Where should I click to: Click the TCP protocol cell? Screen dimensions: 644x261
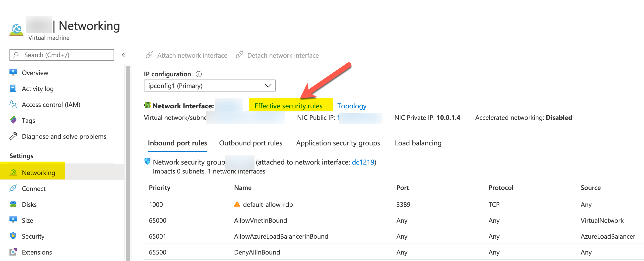tap(494, 205)
